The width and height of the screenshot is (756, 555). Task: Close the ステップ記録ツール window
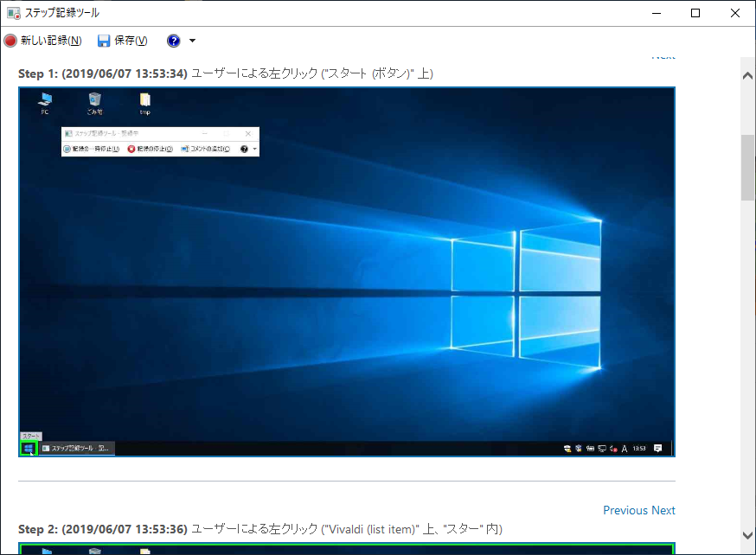click(x=734, y=13)
